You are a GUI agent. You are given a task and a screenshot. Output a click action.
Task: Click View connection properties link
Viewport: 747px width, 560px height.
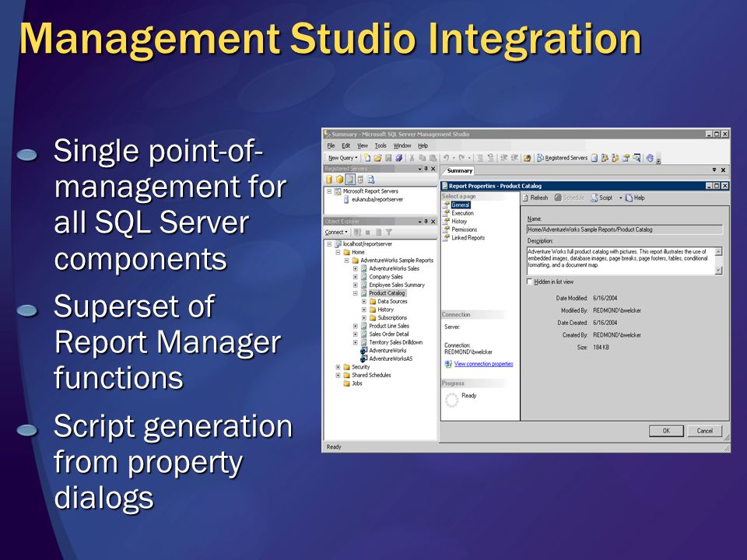(483, 364)
